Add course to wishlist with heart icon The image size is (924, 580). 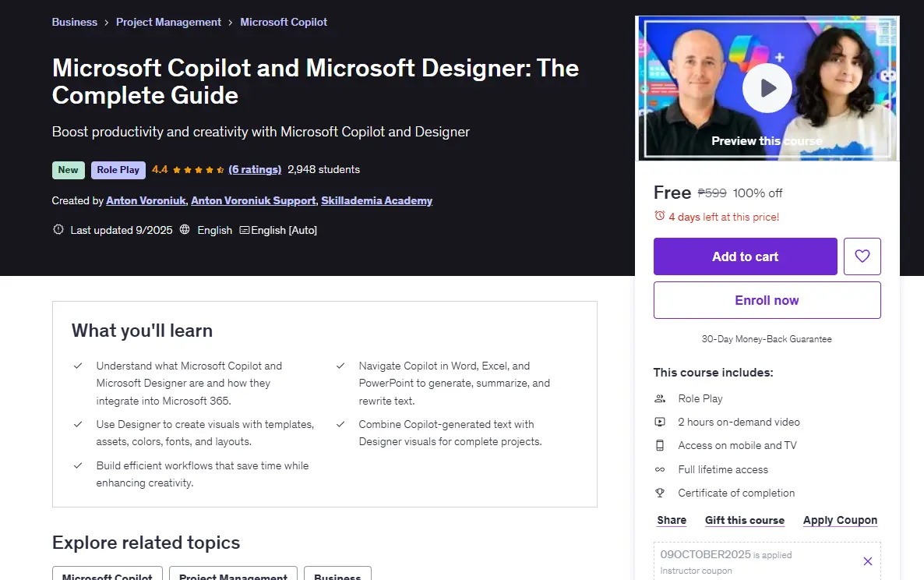click(x=862, y=256)
